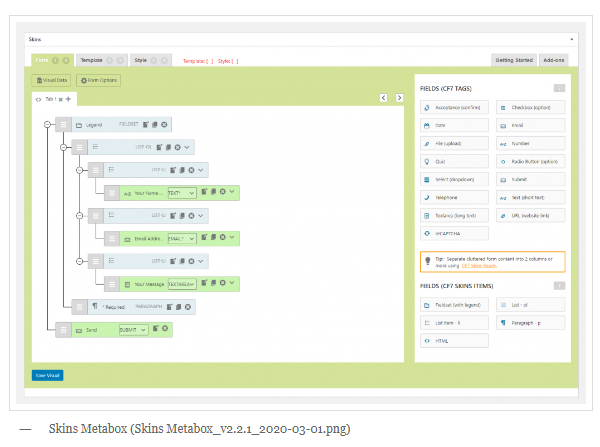Open the SUBMIT type dropdown for Send
The image size is (600, 447).
click(x=131, y=329)
